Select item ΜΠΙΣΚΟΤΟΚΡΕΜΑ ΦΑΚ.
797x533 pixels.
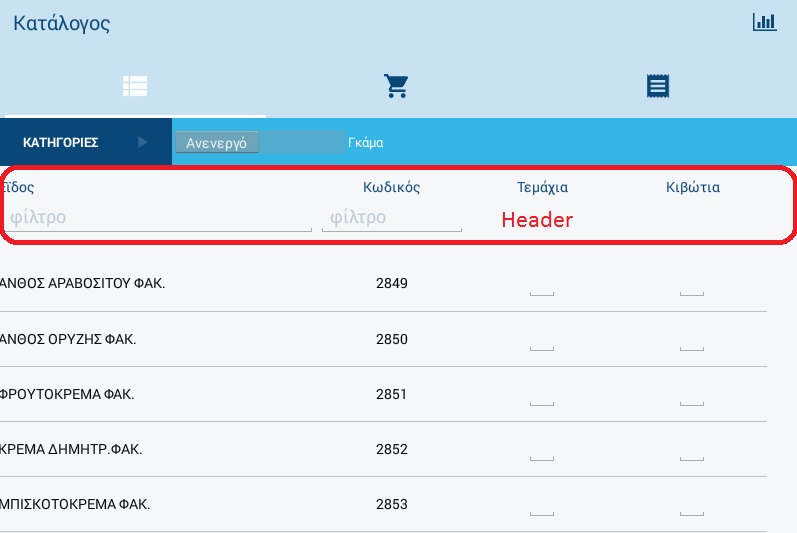75,504
